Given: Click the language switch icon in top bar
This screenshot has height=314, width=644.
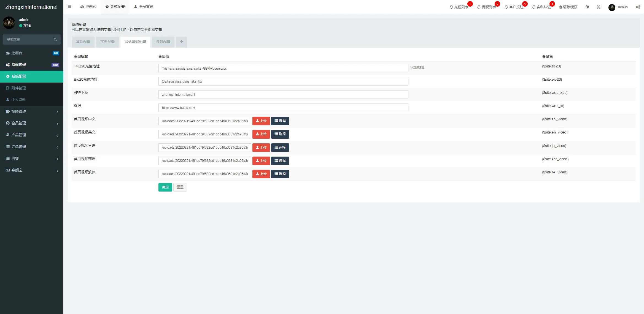Looking at the screenshot, I should point(587,7).
